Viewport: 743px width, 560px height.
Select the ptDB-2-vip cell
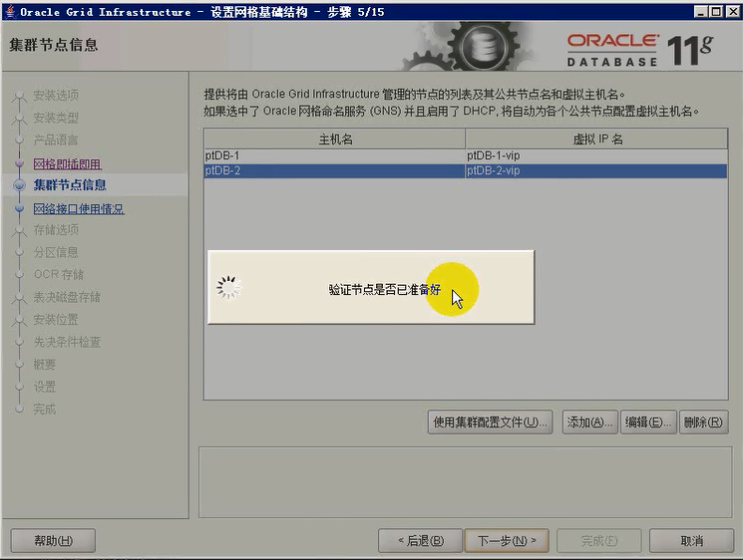596,170
